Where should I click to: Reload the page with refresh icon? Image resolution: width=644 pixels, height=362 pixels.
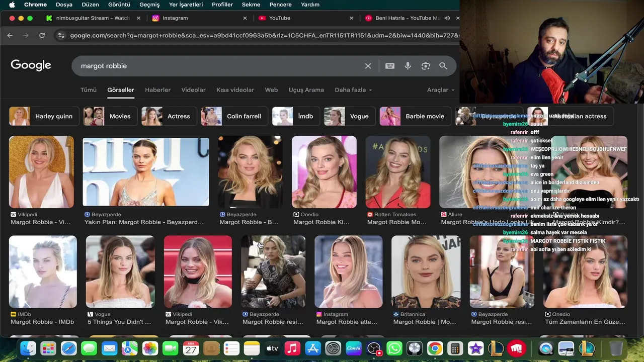click(x=42, y=35)
